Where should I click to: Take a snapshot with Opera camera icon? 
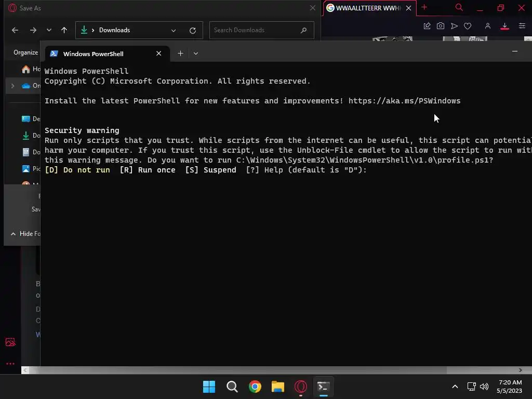[x=441, y=26]
